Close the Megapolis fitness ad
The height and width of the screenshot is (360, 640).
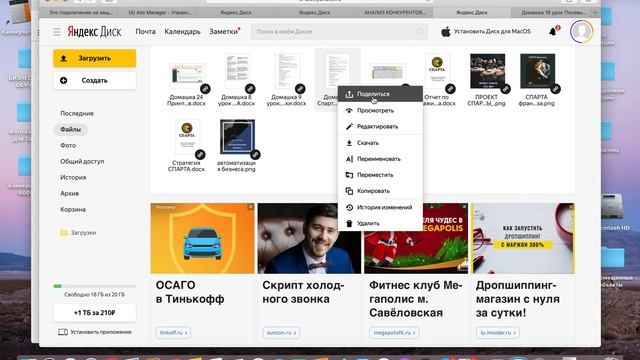(x=464, y=207)
